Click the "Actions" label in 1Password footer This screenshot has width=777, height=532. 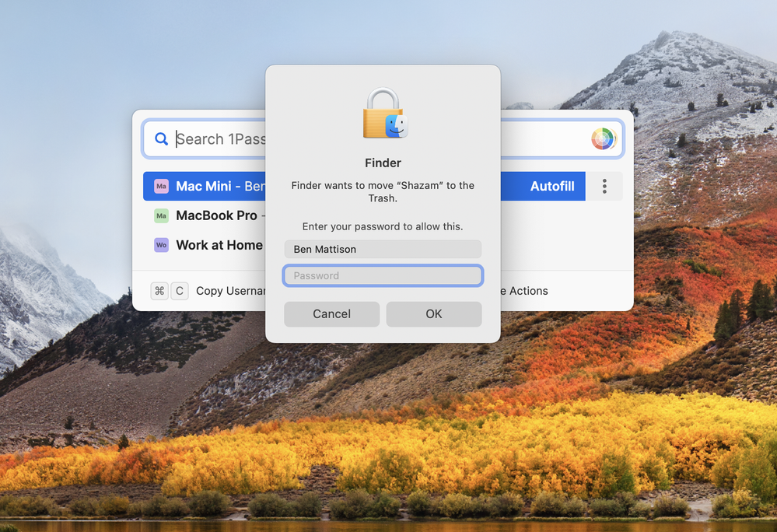(528, 291)
